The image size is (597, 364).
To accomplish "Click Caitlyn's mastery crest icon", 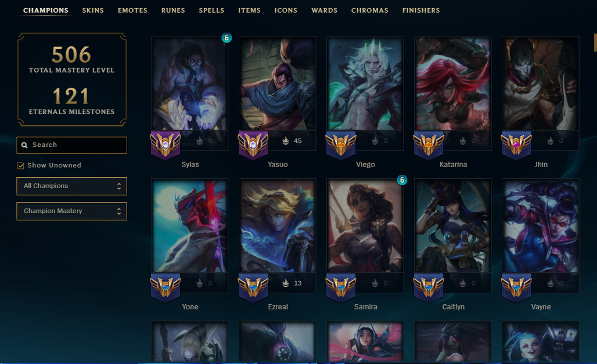I will 429,287.
